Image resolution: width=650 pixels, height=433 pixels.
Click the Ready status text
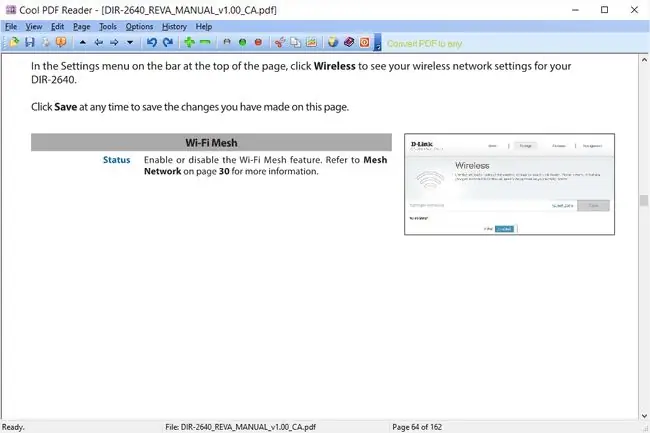tap(13, 427)
